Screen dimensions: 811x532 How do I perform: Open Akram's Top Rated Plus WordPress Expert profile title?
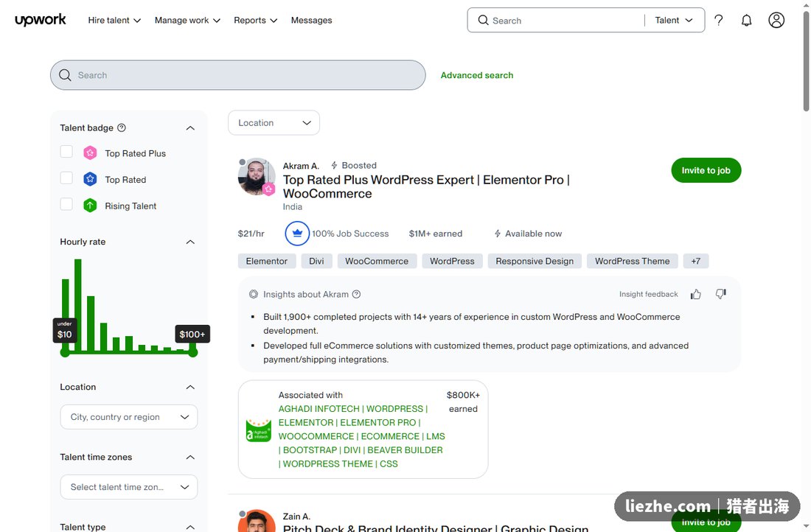point(426,186)
